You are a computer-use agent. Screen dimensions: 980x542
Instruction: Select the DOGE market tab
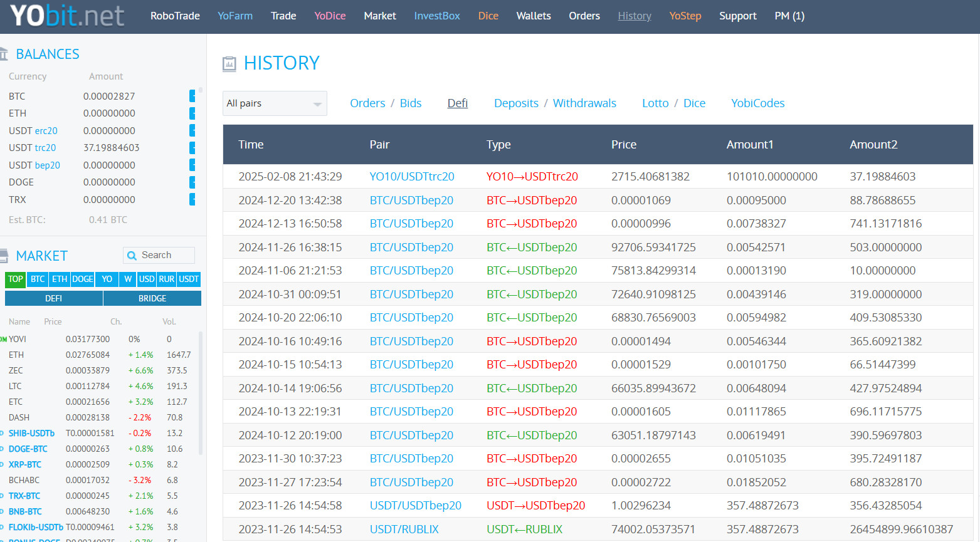point(82,279)
